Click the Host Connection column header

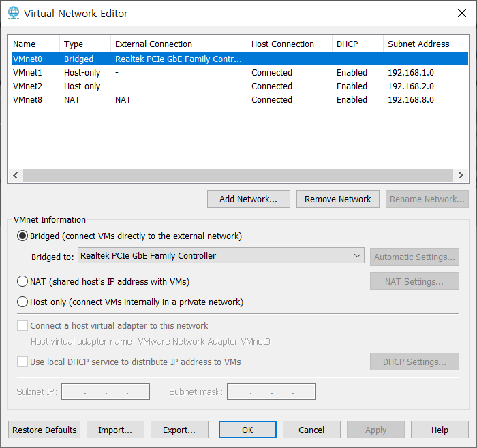click(290, 44)
